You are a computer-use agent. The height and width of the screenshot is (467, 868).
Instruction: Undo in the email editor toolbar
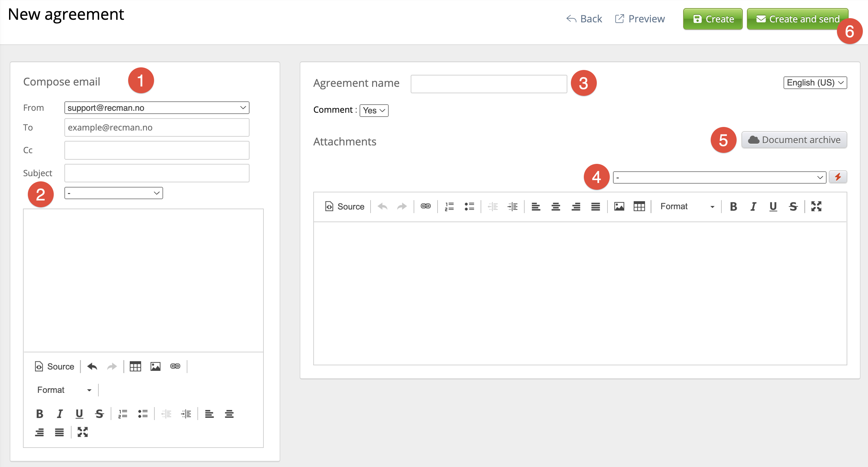(92, 366)
